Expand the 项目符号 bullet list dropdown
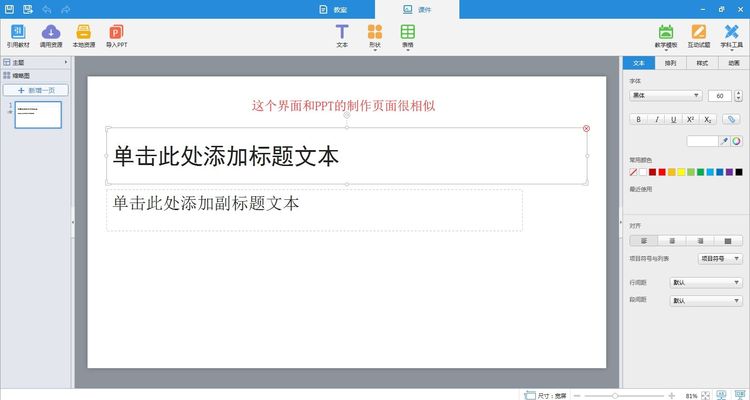The image size is (750, 400). tap(720, 258)
